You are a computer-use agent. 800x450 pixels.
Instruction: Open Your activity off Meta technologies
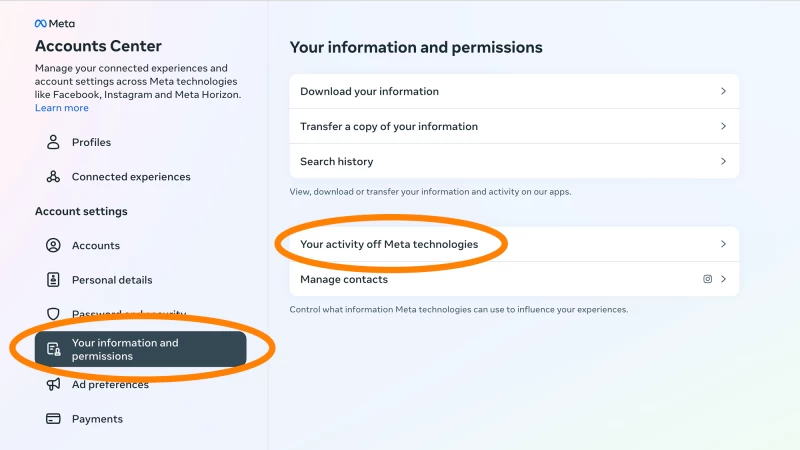(389, 244)
